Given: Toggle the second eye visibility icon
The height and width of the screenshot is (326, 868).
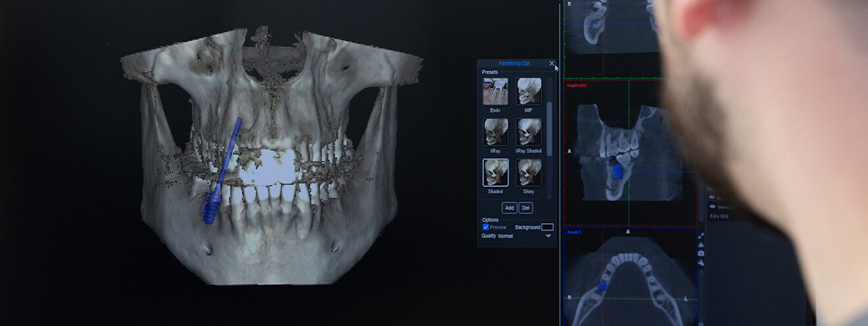Looking at the screenshot, I should (x=712, y=206).
